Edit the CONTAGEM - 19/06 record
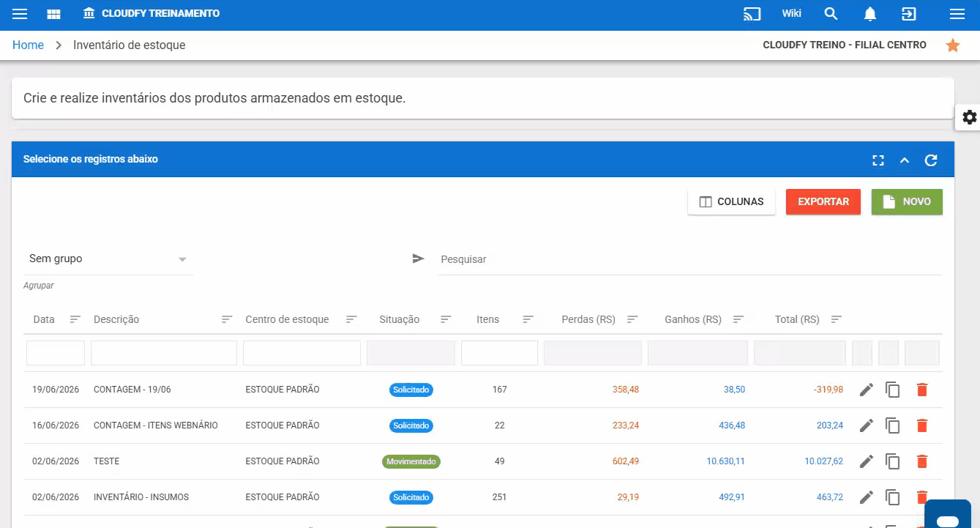 click(867, 390)
